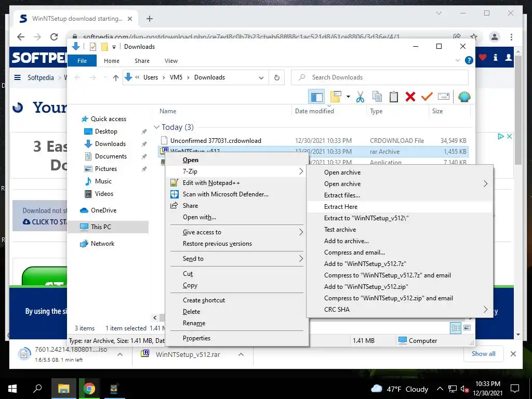Screen dimensions: 532x399
Task: Expand the ribbon with the chevron
Action: pos(457,60)
